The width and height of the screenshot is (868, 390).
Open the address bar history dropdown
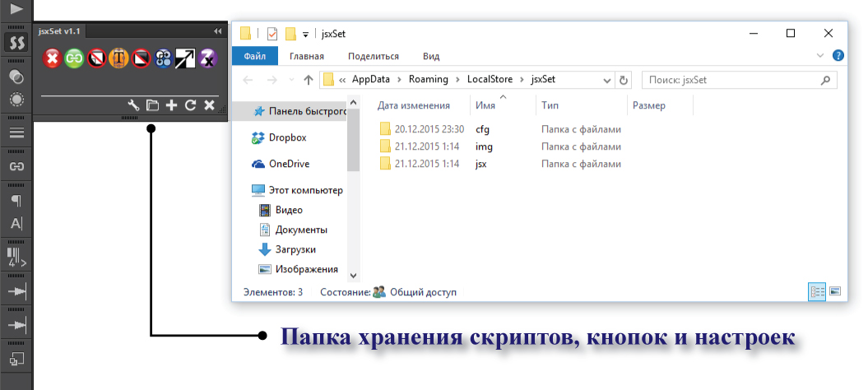607,80
